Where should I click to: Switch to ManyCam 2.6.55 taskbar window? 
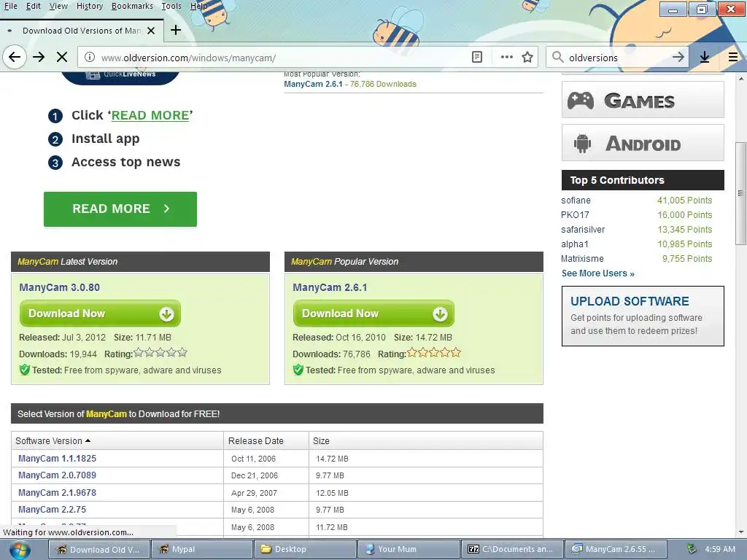point(615,549)
